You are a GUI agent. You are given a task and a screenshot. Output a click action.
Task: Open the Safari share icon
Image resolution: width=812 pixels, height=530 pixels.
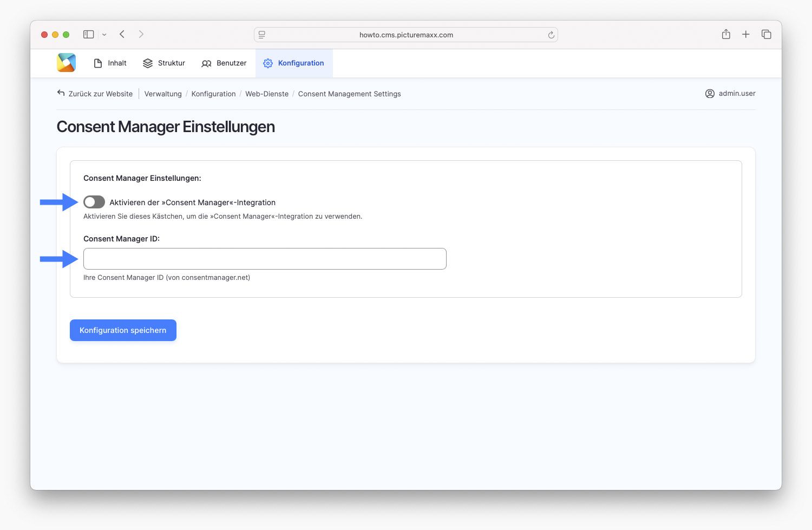pos(726,34)
